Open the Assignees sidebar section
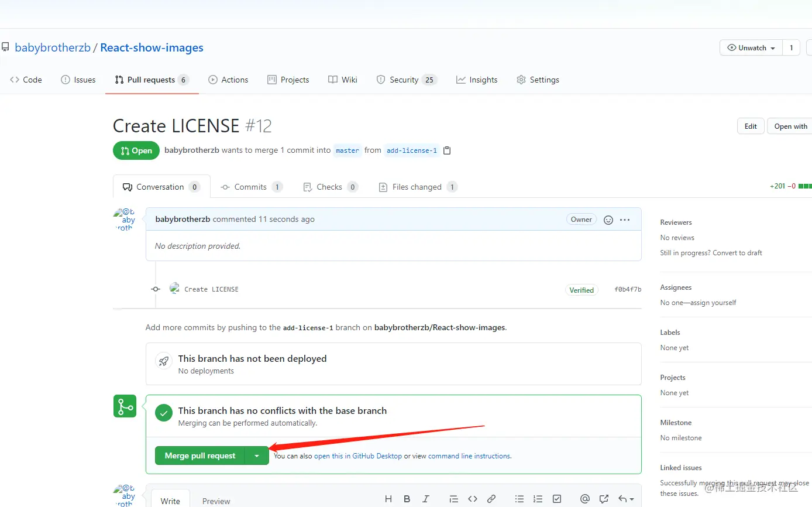812x507 pixels. (x=676, y=287)
